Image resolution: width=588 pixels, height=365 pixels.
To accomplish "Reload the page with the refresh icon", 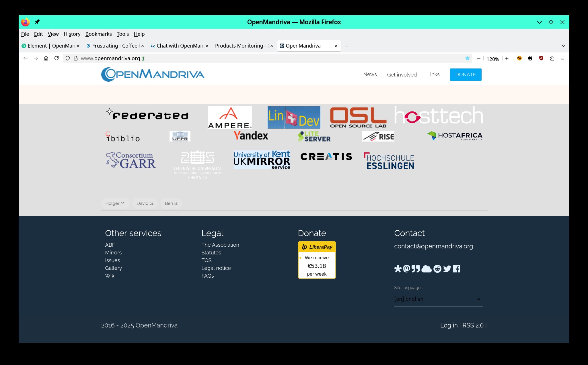I will [x=57, y=58].
